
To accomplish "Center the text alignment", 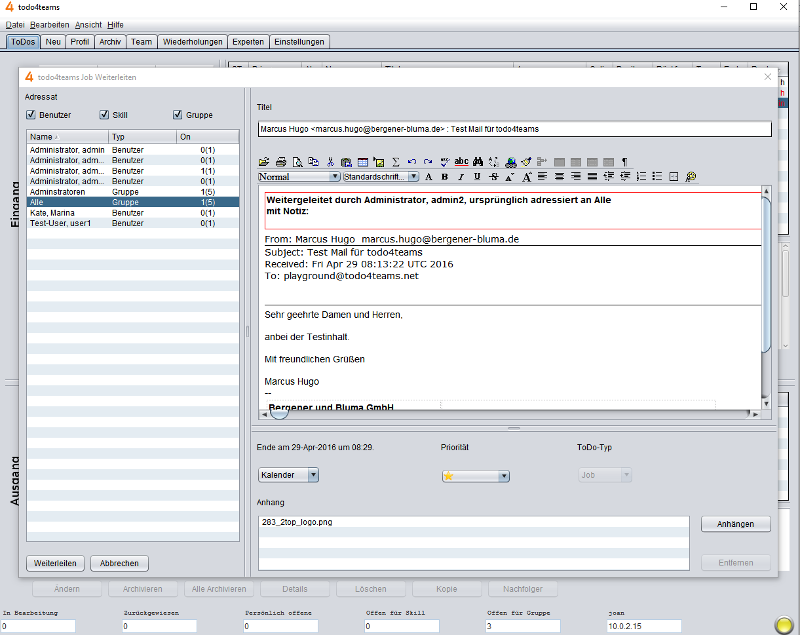I will [559, 176].
